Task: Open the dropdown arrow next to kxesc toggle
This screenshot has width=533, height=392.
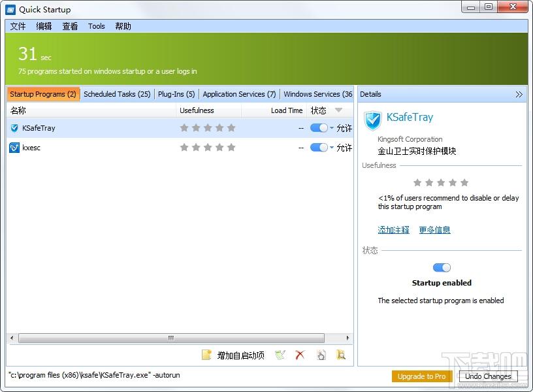Action: pyautogui.click(x=332, y=147)
